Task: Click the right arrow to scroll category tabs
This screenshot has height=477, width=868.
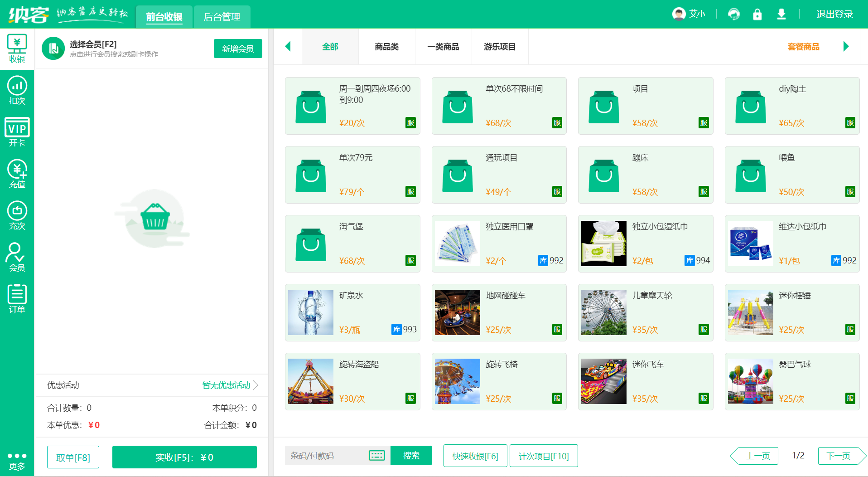Action: [x=847, y=46]
